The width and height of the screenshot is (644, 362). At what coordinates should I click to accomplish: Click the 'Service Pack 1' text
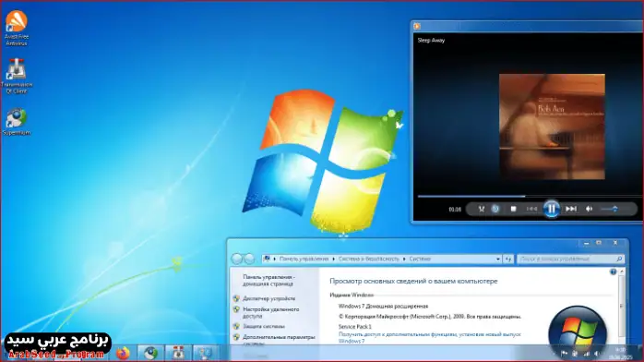pos(354,327)
